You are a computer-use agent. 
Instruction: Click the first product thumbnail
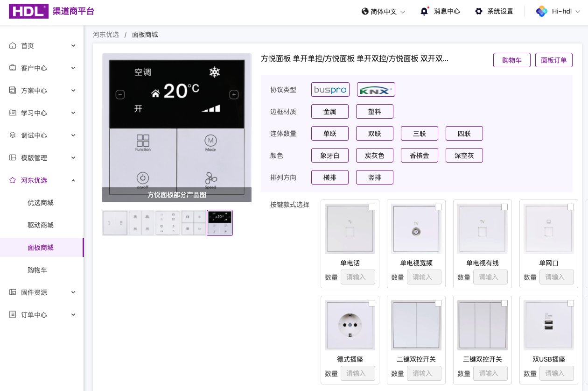click(115, 223)
